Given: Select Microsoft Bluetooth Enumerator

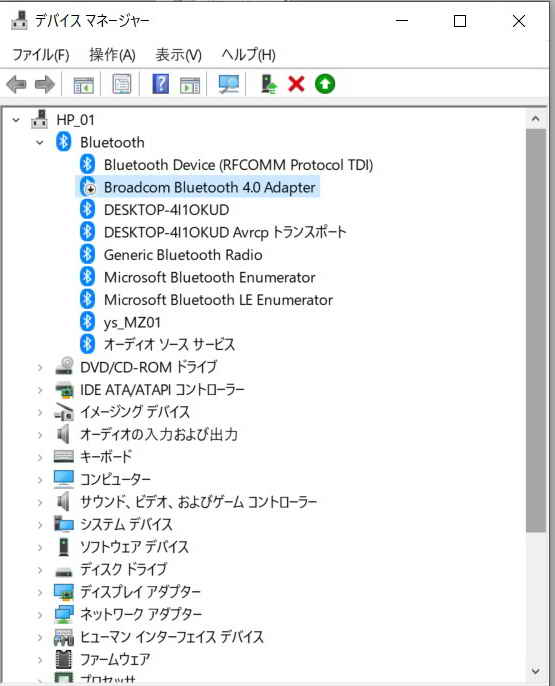Looking at the screenshot, I should tap(209, 277).
